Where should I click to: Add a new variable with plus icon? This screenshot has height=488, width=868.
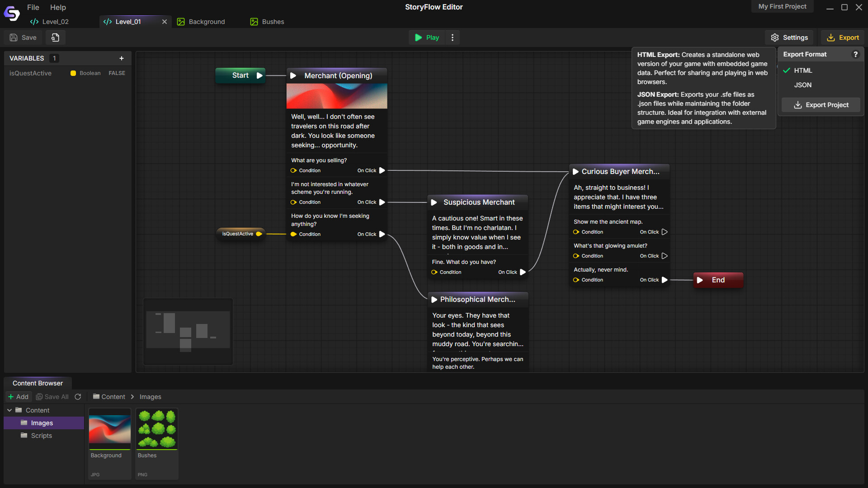(x=121, y=58)
